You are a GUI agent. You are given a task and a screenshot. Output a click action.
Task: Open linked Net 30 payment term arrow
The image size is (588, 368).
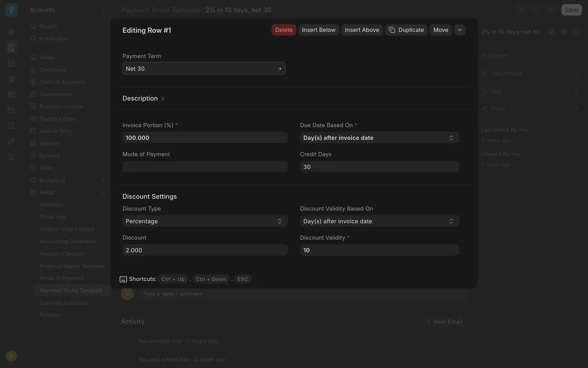(280, 69)
